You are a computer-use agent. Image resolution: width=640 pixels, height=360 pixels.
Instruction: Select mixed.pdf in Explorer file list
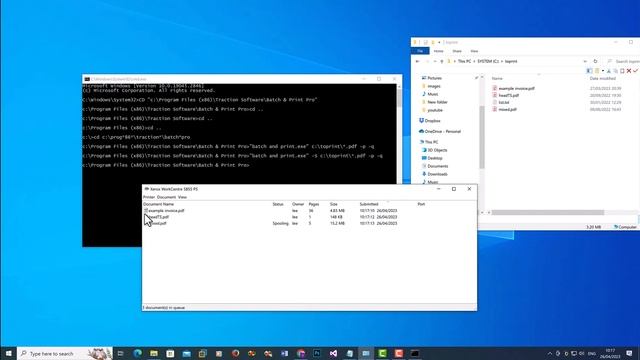click(507, 109)
